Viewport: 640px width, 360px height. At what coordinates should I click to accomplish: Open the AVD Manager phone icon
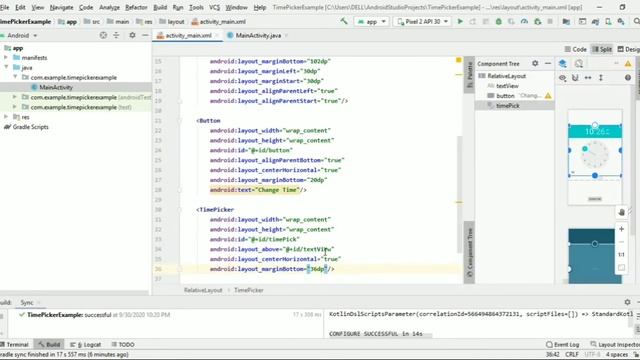coord(608,21)
